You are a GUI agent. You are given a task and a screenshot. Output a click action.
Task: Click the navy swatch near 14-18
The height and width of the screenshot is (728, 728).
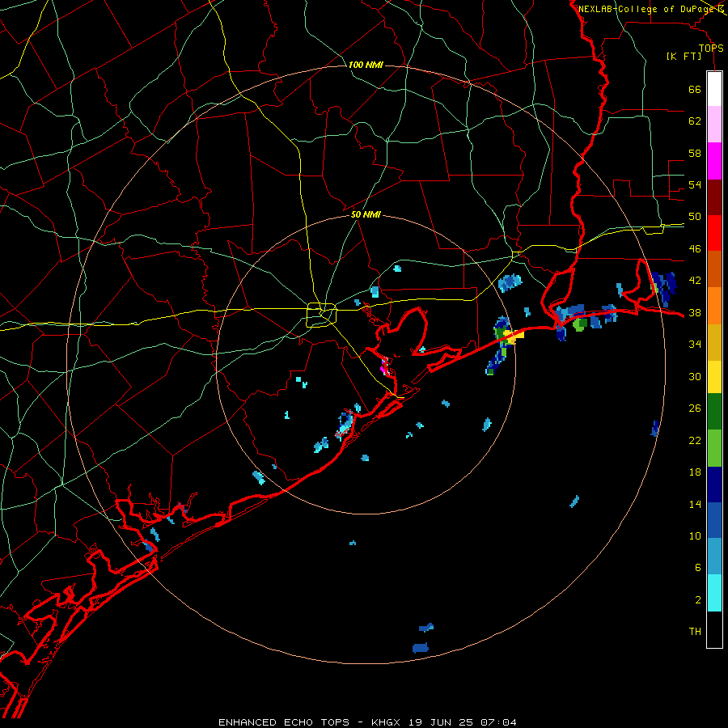point(714,485)
